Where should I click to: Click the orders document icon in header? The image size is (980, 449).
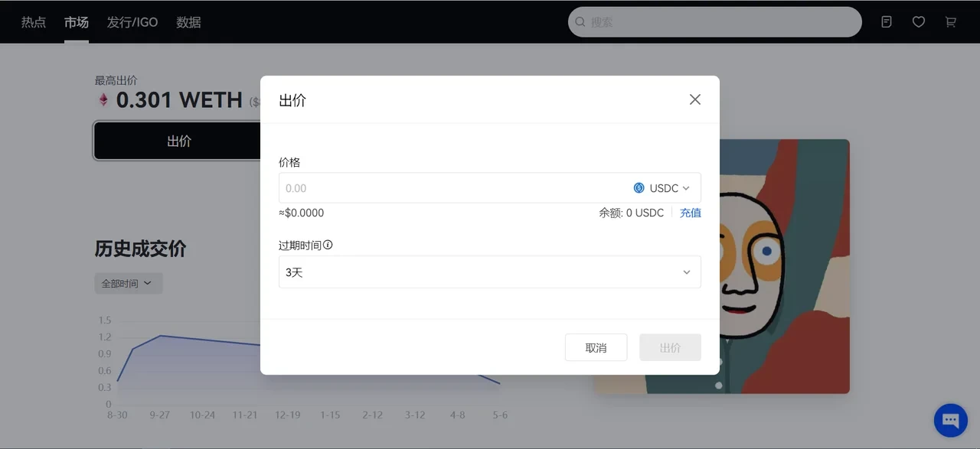[x=887, y=22]
